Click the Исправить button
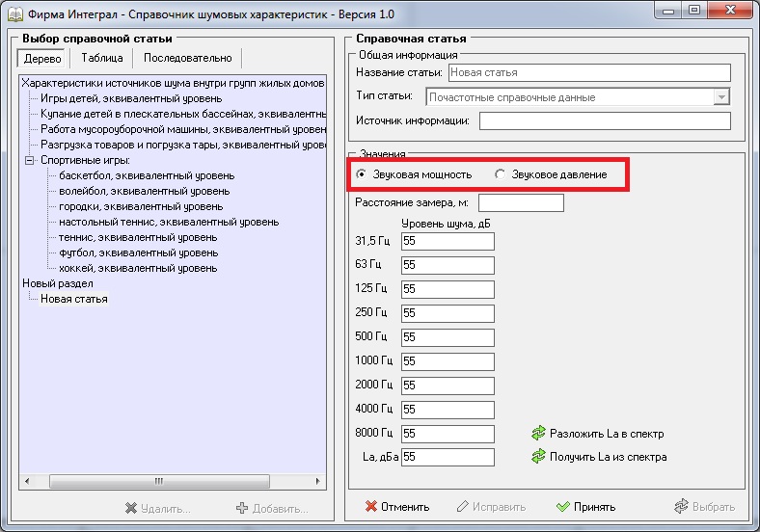 pos(491,507)
